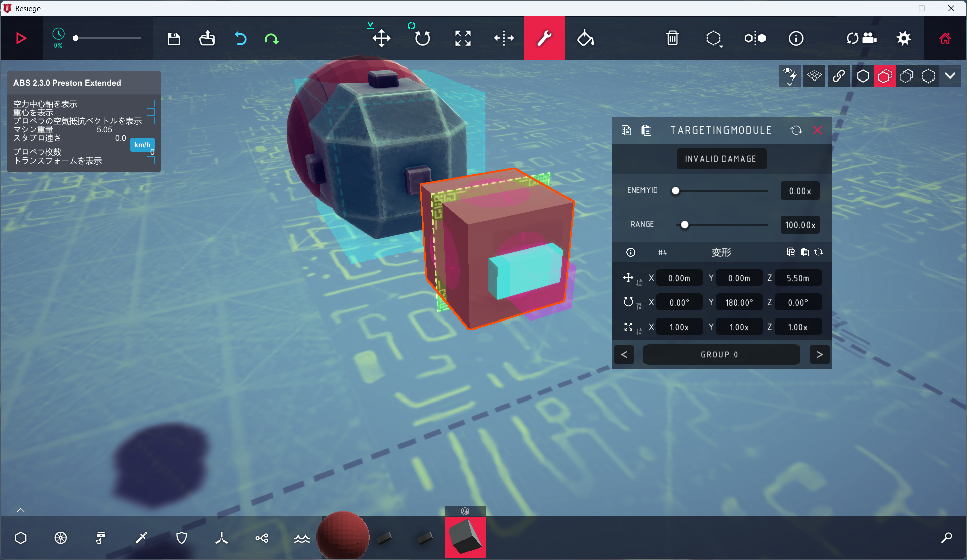Open the armour shield block category
Image resolution: width=967 pixels, height=560 pixels.
pyautogui.click(x=182, y=538)
